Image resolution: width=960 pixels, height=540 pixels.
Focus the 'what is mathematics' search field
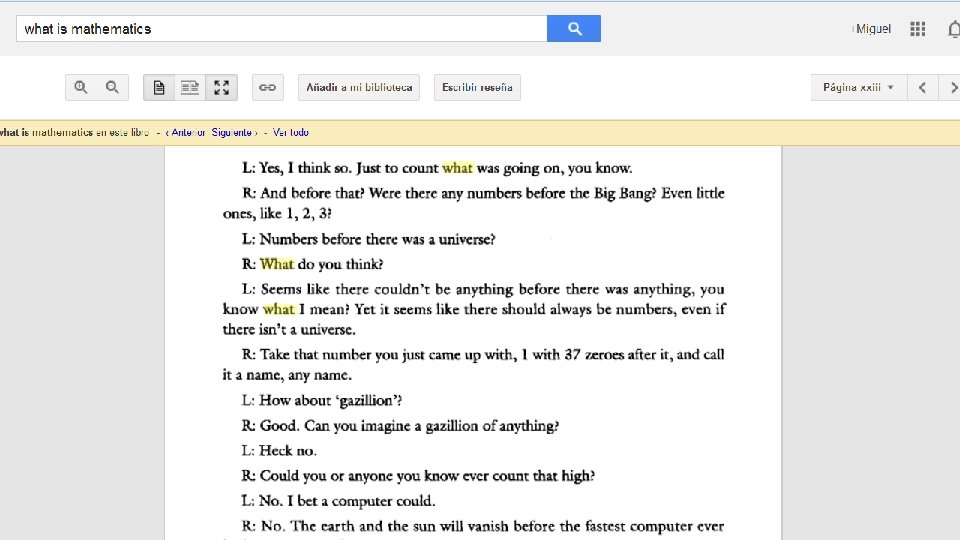[x=282, y=29]
